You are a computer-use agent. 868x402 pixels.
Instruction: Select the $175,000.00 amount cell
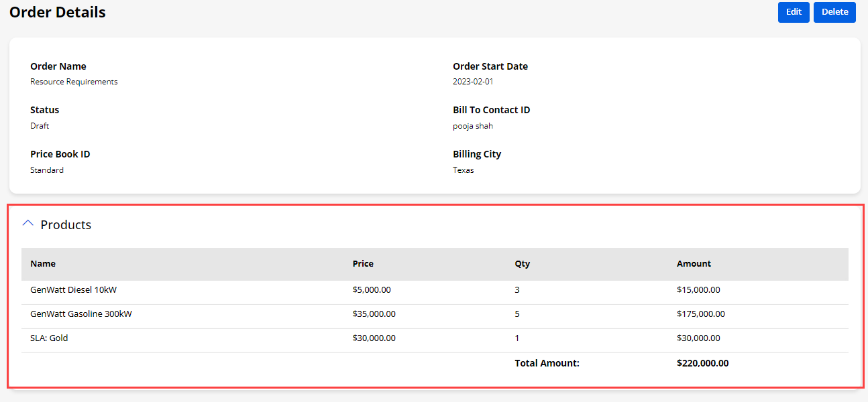[701, 314]
